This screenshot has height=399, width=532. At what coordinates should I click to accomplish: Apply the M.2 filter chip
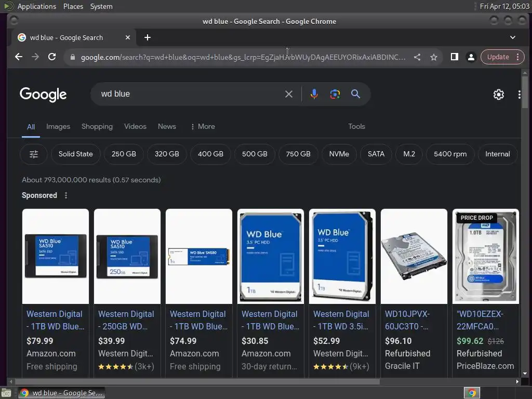(x=409, y=154)
